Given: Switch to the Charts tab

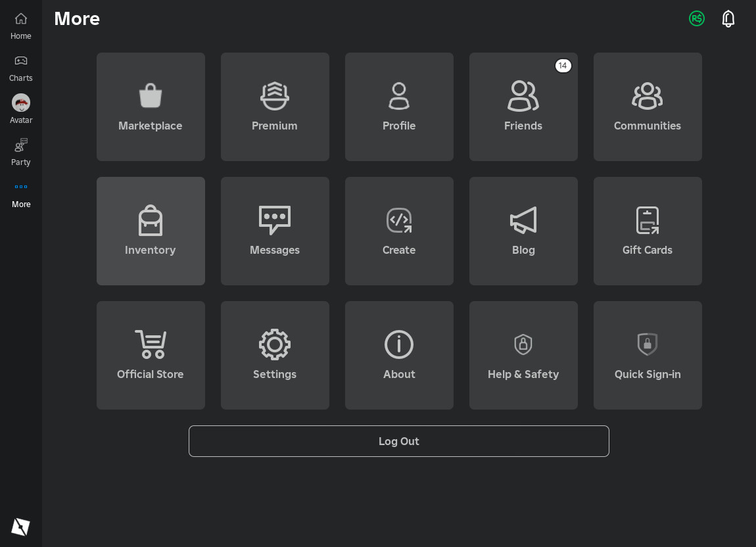Looking at the screenshot, I should tap(20, 68).
